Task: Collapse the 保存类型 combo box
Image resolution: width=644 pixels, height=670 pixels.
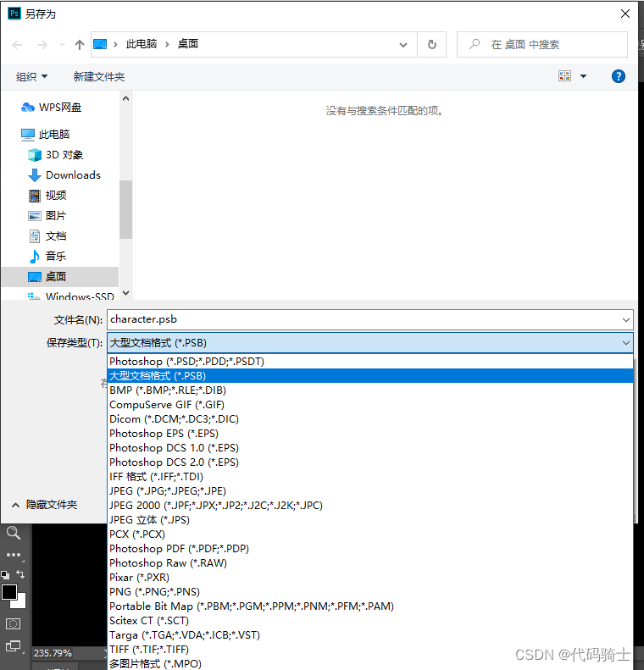Action: pos(625,343)
